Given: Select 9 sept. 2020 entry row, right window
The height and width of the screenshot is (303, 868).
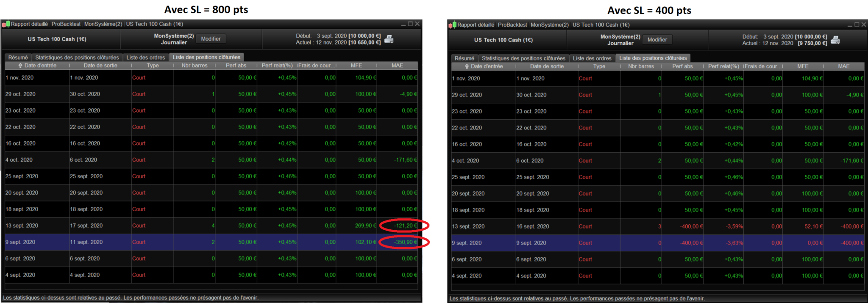Looking at the screenshot, I should point(658,243).
